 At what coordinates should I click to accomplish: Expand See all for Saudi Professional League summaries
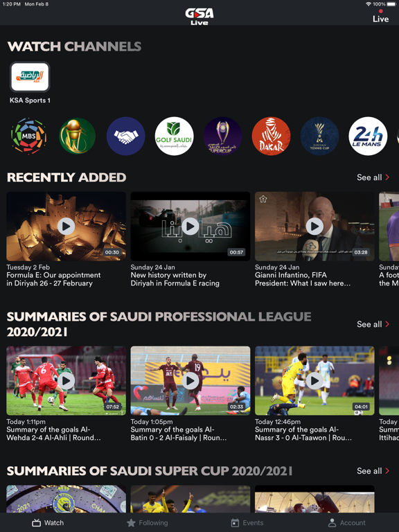[373, 324]
